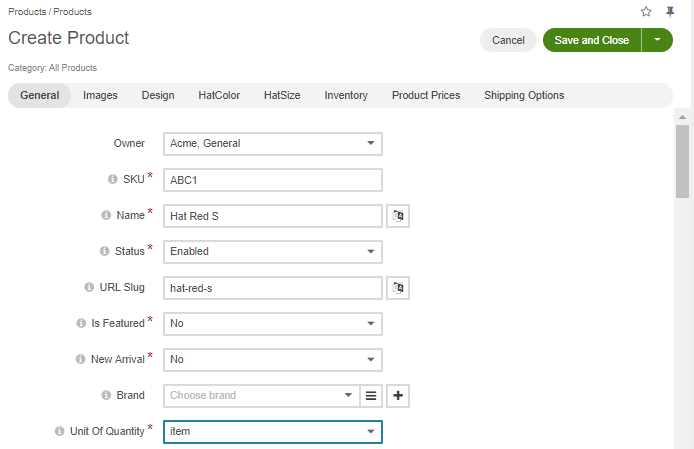Image resolution: width=694 pixels, height=449 pixels.
Task: Click info icon beside SKU label
Action: [x=113, y=179]
